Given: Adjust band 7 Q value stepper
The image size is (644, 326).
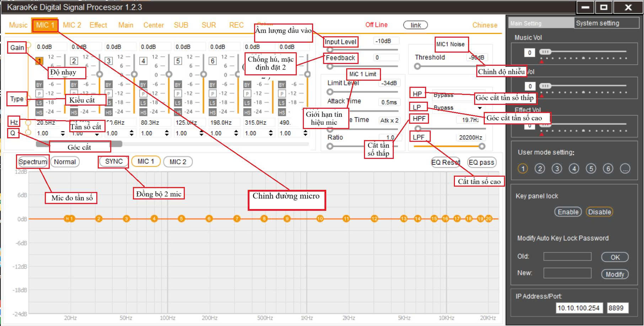Looking at the screenshot, I should pyautogui.click(x=271, y=133).
